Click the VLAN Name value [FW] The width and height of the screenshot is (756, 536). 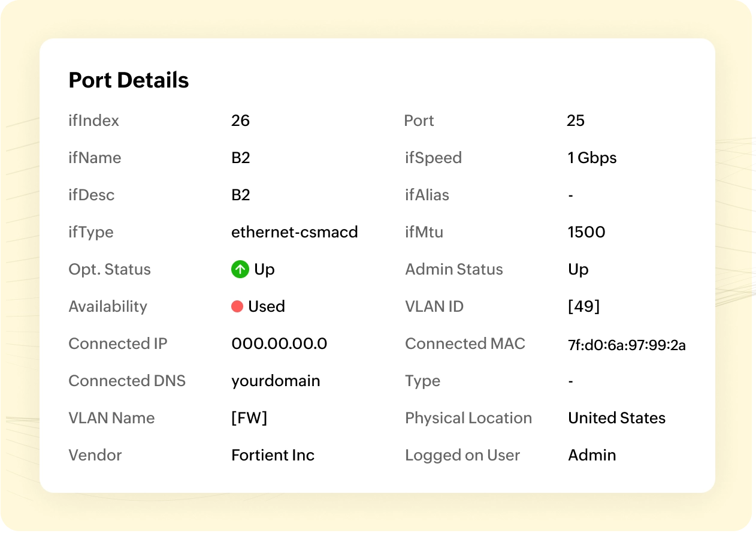tap(249, 418)
